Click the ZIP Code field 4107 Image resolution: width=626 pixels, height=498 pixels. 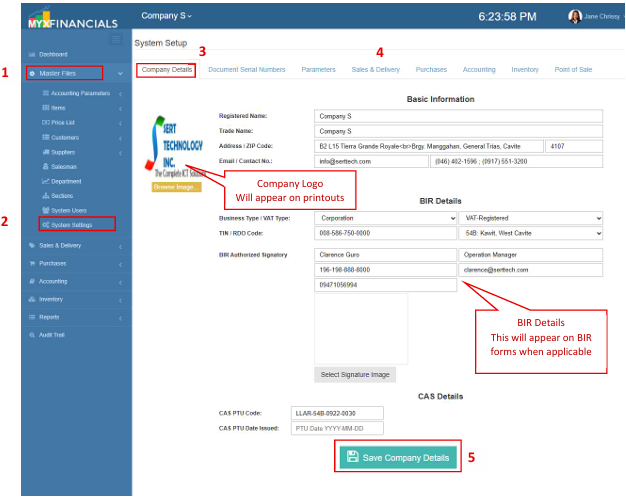[574, 147]
